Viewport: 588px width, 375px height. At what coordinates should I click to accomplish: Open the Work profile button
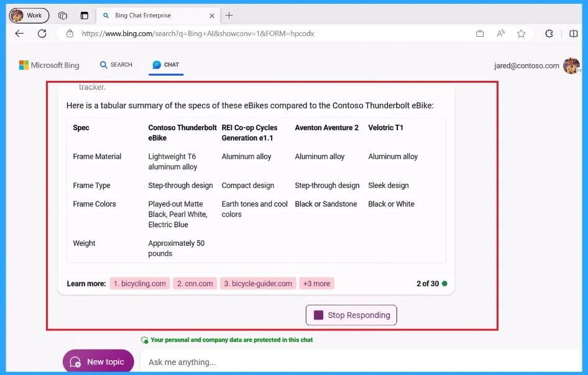pyautogui.click(x=29, y=16)
